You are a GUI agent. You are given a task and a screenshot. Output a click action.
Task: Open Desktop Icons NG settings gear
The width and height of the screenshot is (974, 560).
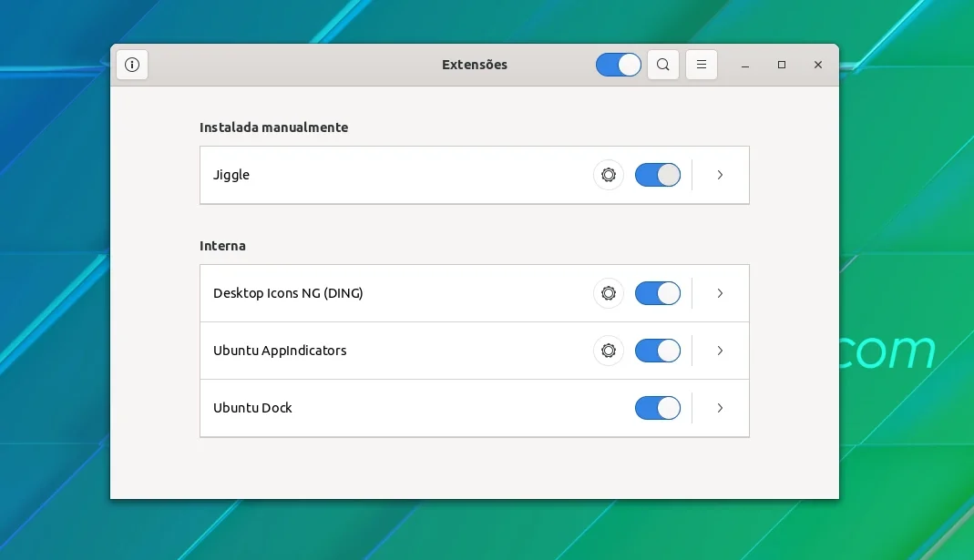pyautogui.click(x=608, y=293)
